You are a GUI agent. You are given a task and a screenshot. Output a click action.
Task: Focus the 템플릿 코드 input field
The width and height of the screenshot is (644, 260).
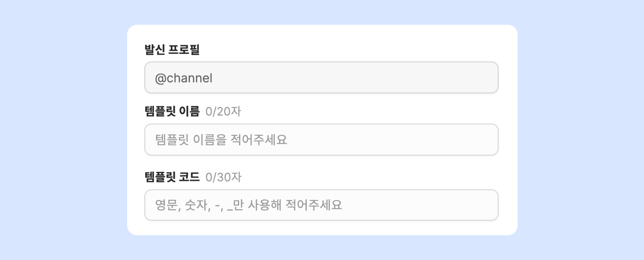pos(321,205)
